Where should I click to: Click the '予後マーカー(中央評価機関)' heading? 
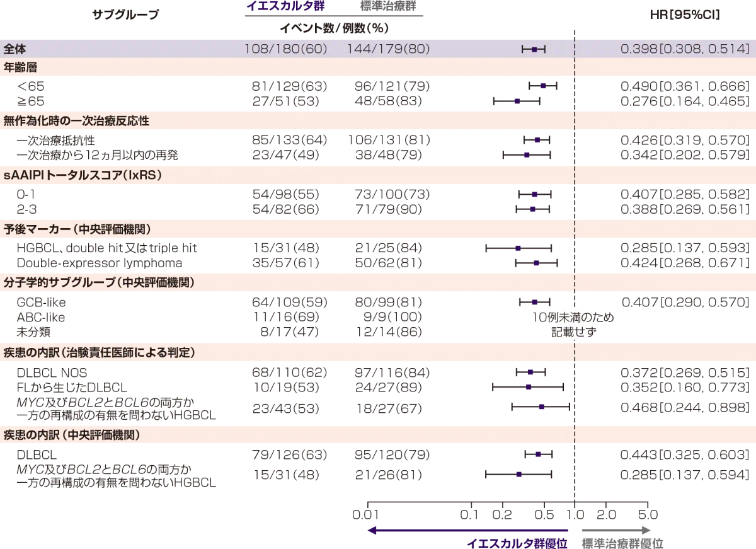coord(77,229)
